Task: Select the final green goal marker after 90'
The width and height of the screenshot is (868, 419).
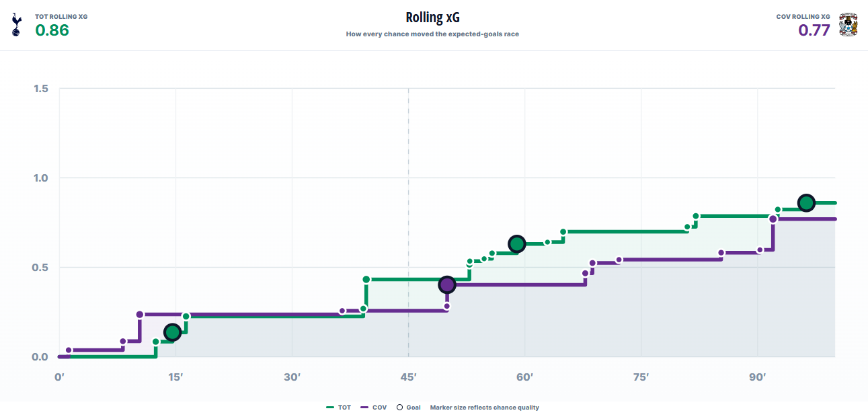Action: point(806,203)
